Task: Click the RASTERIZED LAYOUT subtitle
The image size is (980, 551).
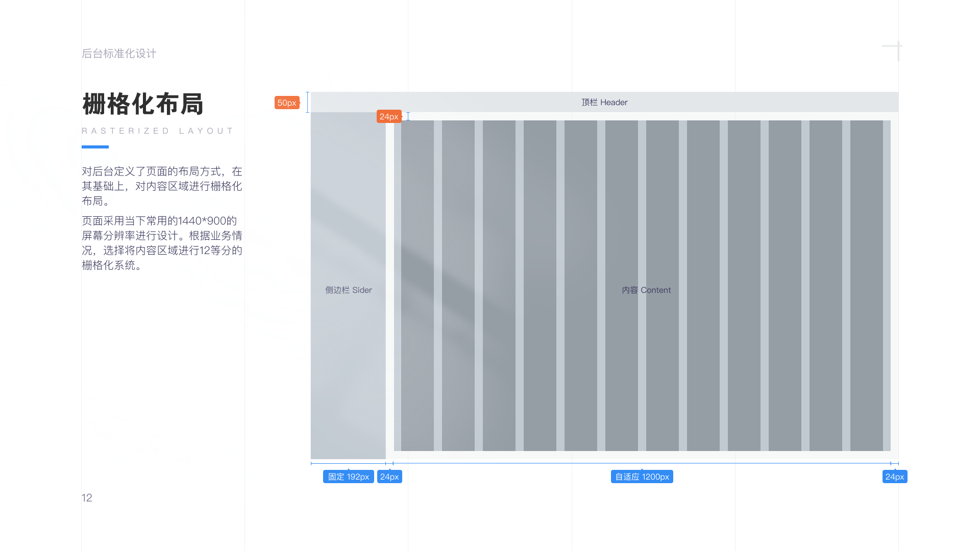Action: pyautogui.click(x=157, y=131)
